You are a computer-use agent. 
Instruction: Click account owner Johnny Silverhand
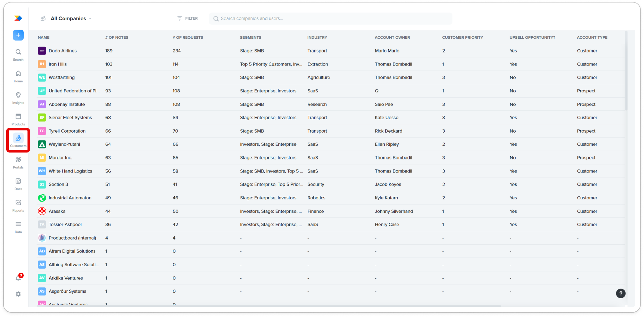click(x=394, y=211)
